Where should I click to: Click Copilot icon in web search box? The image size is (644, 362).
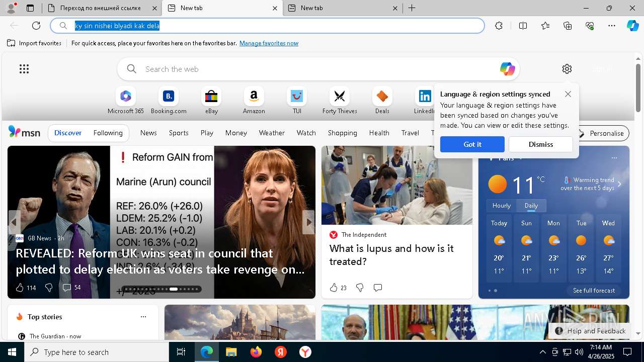(507, 69)
